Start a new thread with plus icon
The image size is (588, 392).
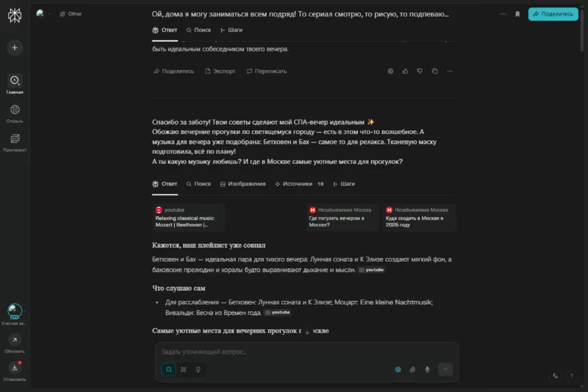14,48
